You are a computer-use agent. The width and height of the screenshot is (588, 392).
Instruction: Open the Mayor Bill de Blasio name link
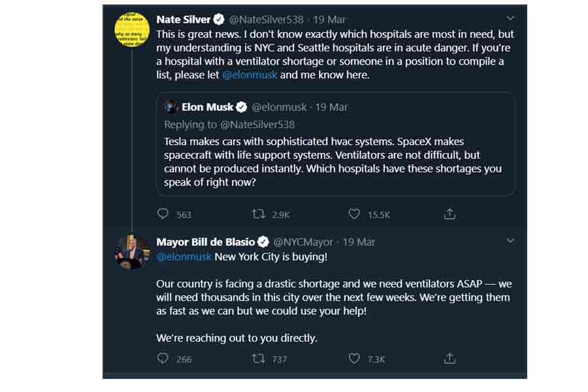(x=205, y=242)
